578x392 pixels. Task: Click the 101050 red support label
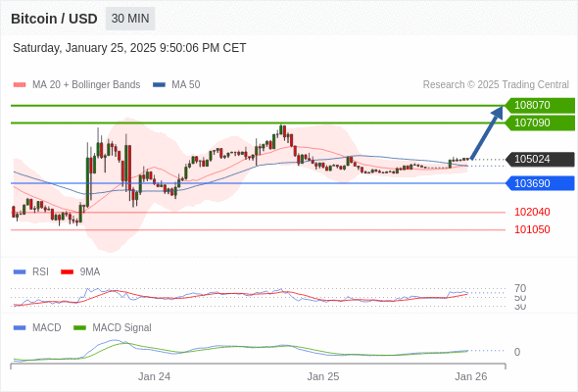point(532,229)
